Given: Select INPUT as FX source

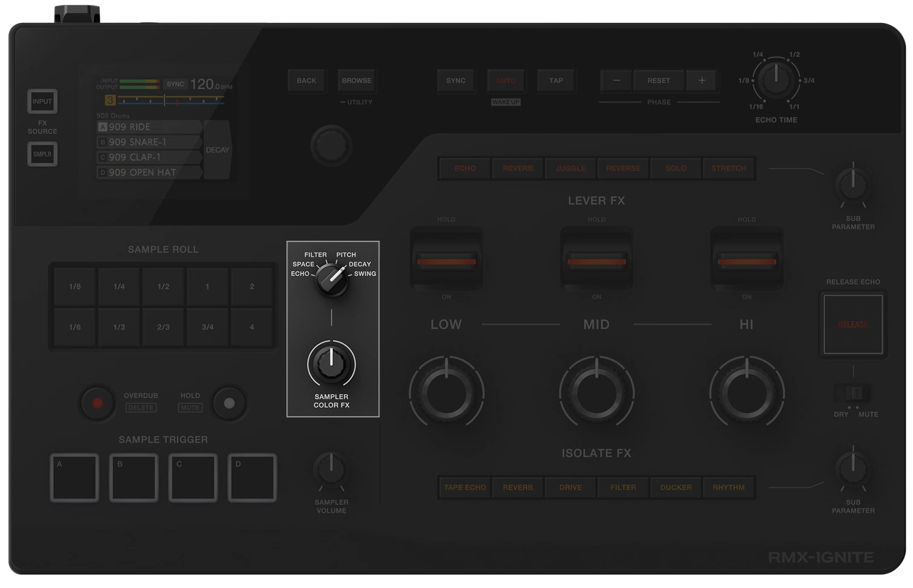Looking at the screenshot, I should [42, 102].
